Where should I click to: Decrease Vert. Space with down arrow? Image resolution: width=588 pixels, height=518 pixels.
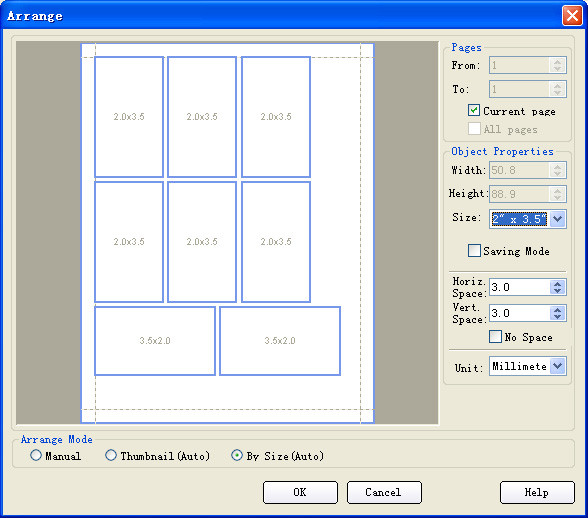[x=558, y=317]
